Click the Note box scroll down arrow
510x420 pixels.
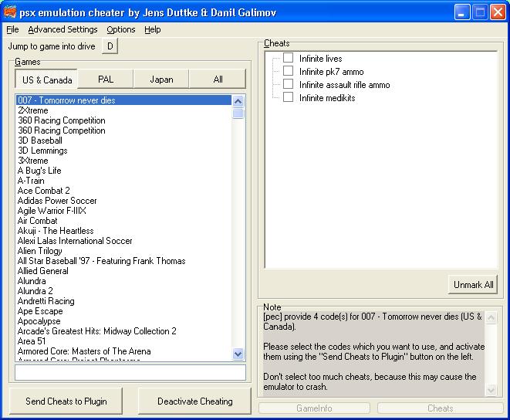click(x=491, y=389)
